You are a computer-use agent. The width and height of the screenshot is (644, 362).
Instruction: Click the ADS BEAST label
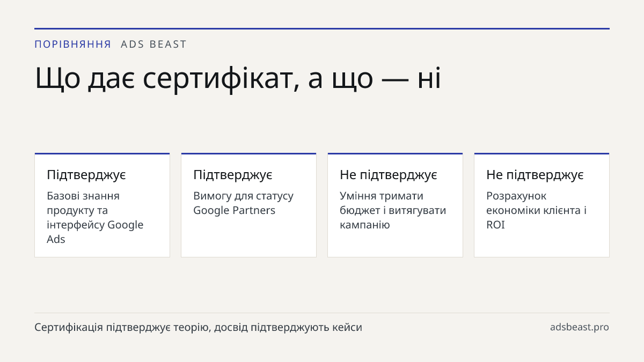[153, 45]
